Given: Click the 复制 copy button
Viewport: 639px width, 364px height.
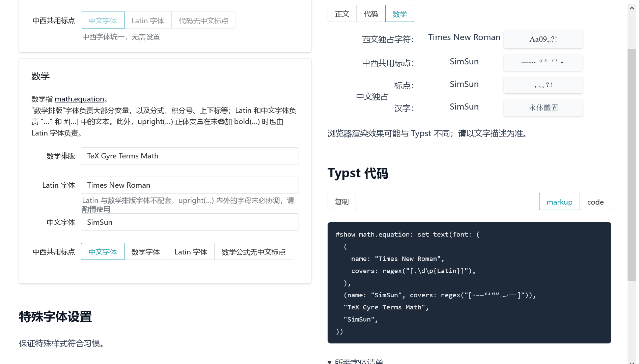Looking at the screenshot, I should 341,202.
